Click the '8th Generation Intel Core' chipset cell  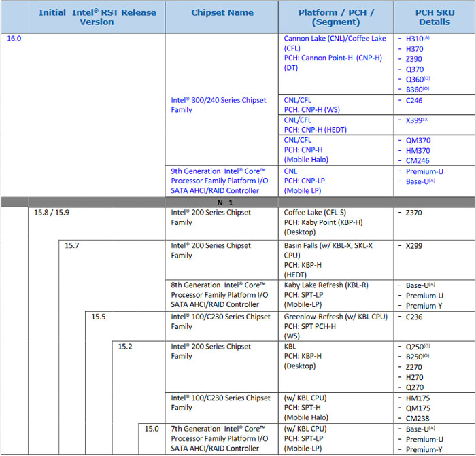tap(220, 294)
